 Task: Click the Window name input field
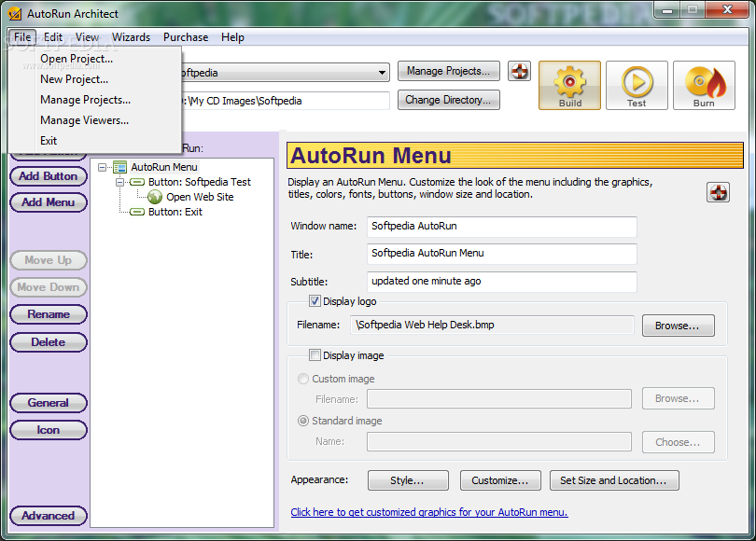point(501,227)
